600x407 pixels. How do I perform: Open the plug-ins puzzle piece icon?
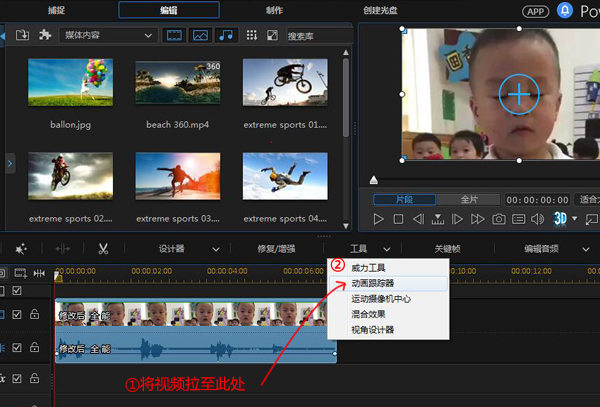click(x=45, y=35)
